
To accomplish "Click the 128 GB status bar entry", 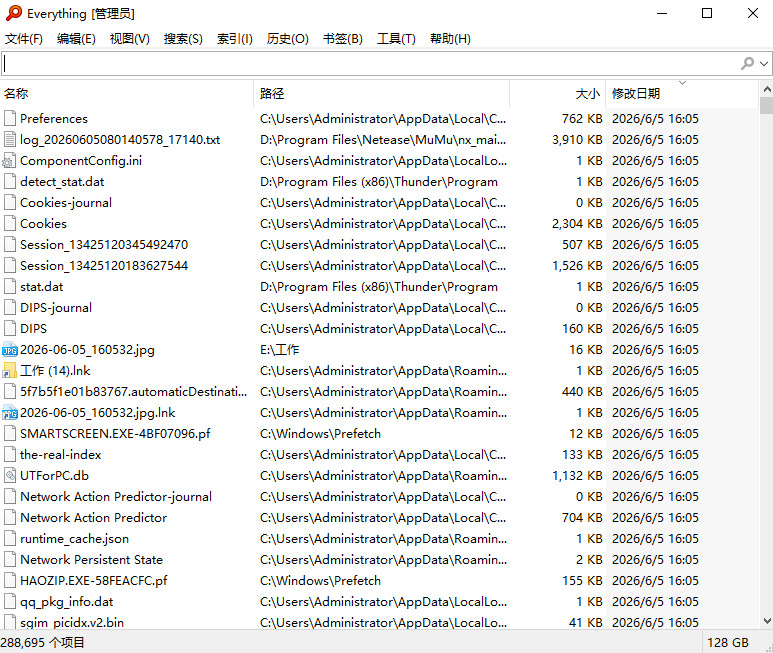I will pos(728,642).
